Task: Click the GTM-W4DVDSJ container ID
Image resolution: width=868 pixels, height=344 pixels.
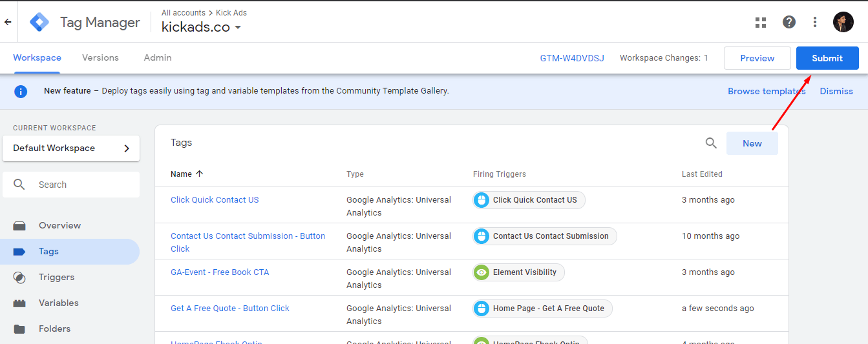Action: (572, 58)
